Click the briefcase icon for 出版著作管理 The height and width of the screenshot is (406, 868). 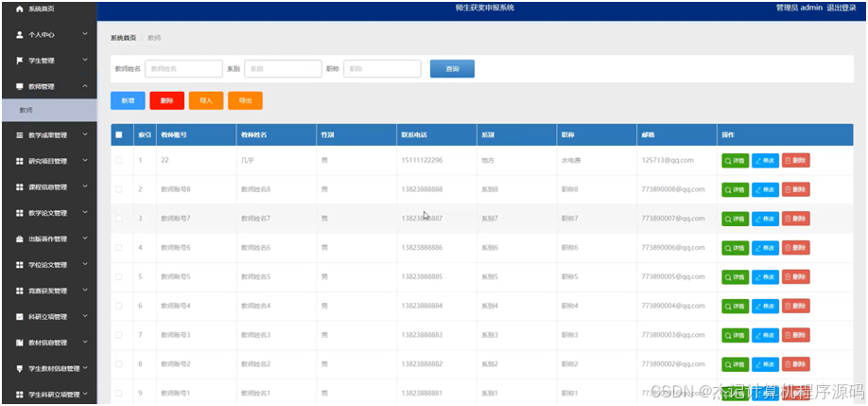point(19,239)
